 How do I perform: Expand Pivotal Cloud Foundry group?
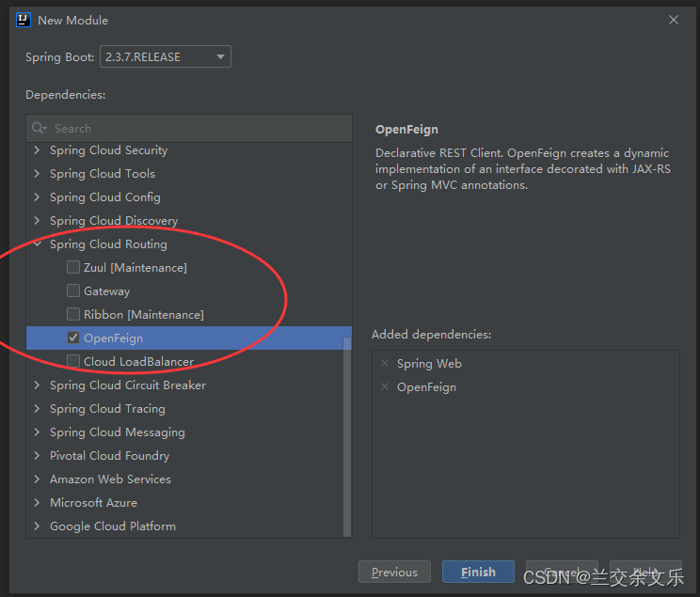click(x=37, y=456)
